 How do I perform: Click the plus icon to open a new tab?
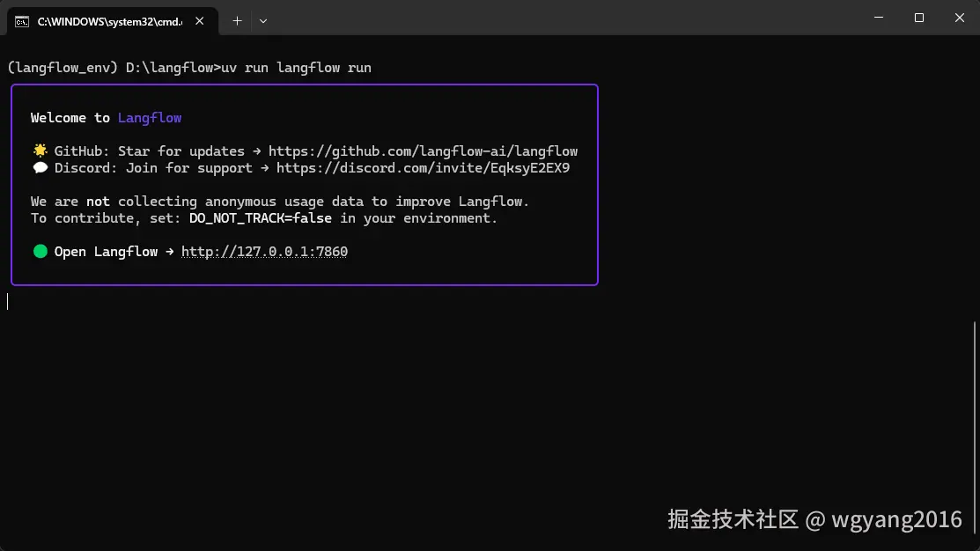pos(237,20)
